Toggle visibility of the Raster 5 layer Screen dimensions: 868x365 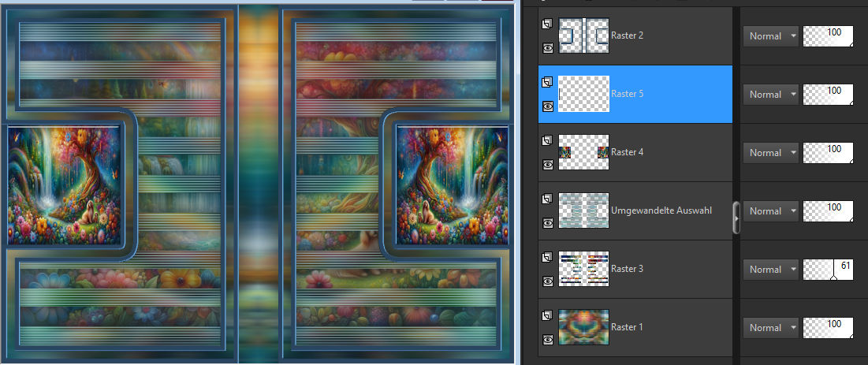point(548,106)
